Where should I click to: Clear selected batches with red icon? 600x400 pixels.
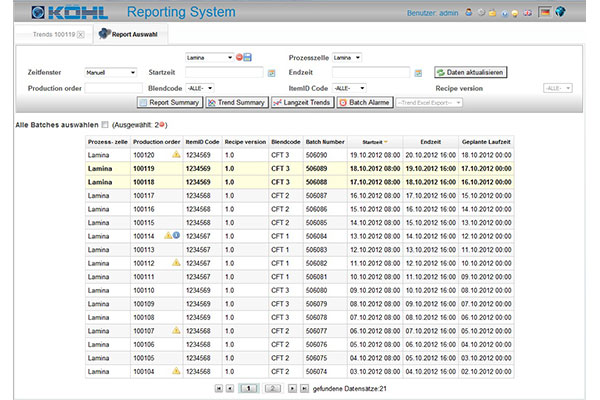click(x=162, y=125)
